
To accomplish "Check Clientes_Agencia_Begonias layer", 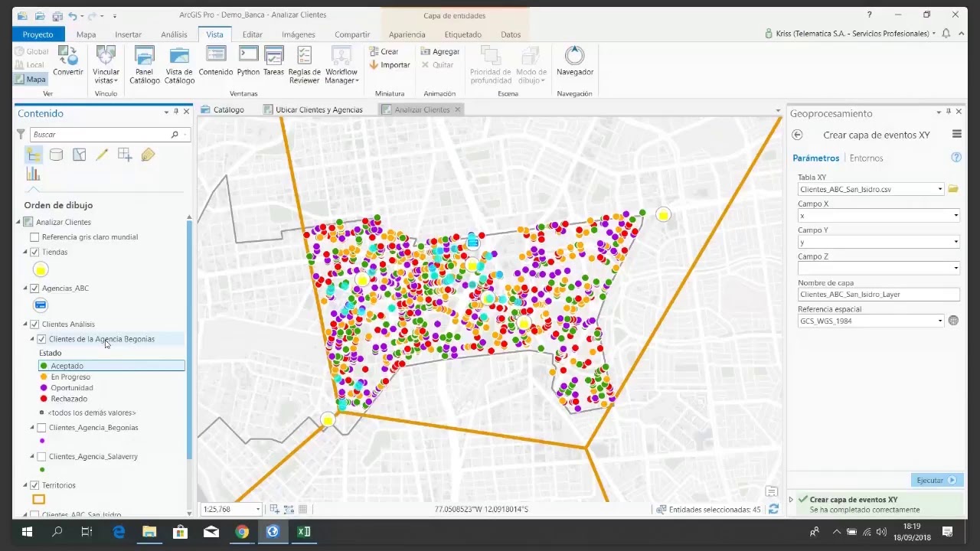I will 41,428.
